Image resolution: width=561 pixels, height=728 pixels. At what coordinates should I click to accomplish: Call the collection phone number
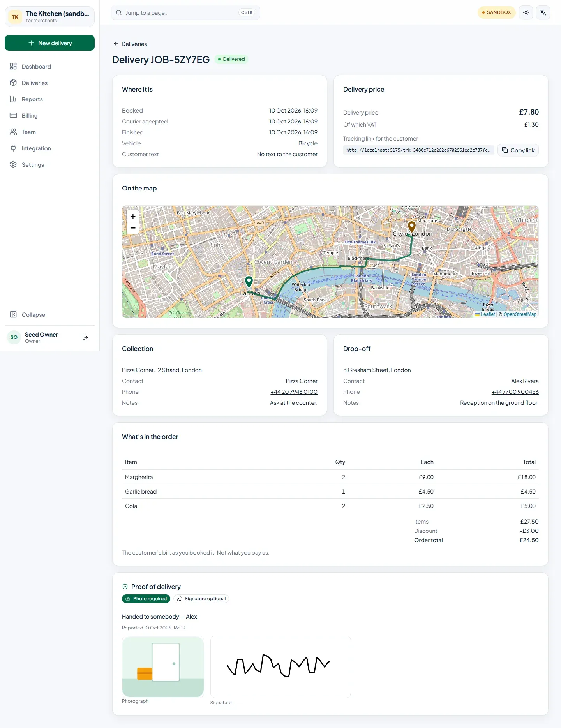[294, 392]
